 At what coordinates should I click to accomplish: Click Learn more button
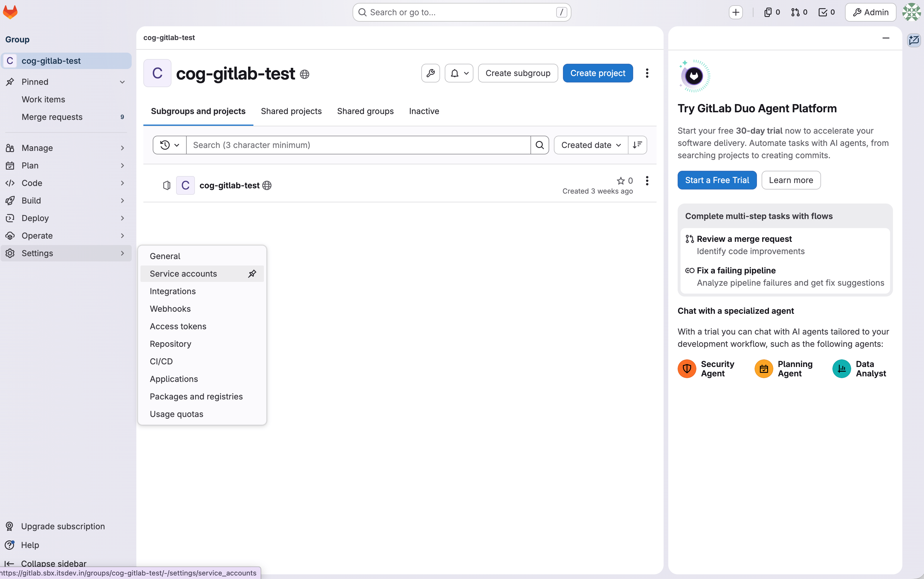point(791,180)
